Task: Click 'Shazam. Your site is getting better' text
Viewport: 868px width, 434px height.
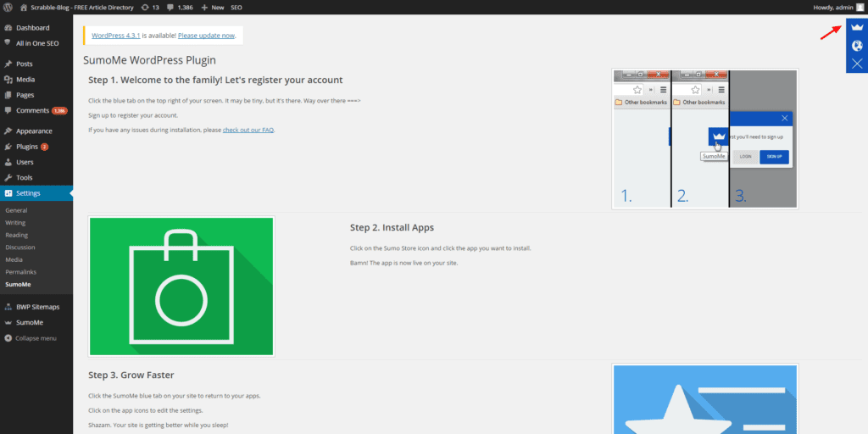Action: (x=159, y=426)
